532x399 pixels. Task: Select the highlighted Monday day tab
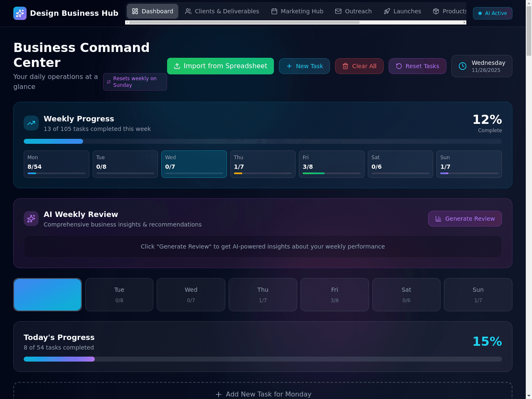(48, 295)
